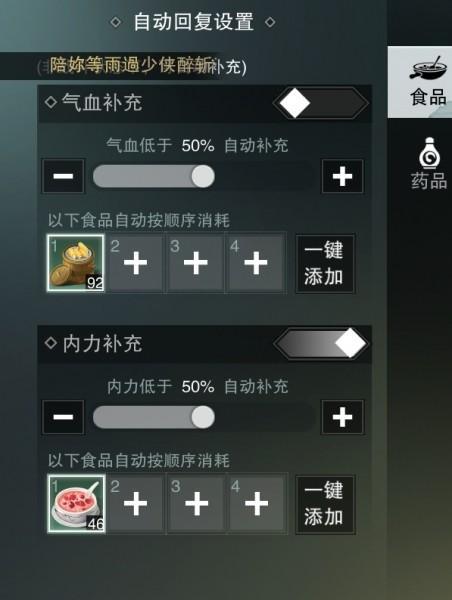Switch to the 食品 food tab

point(421,82)
